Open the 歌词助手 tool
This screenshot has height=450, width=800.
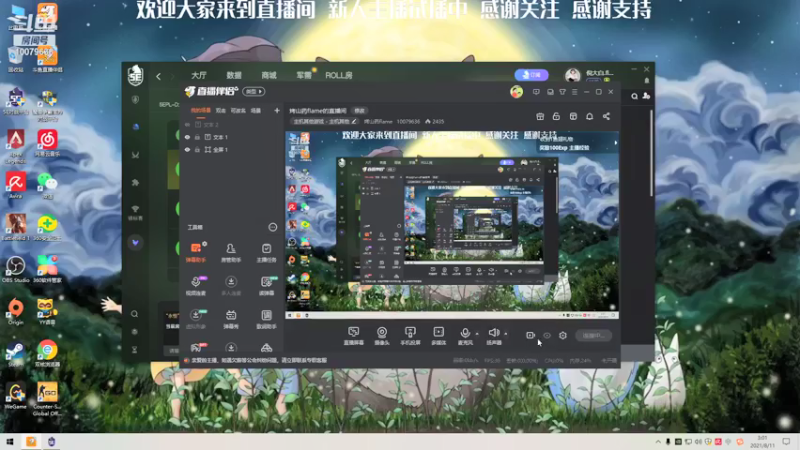tap(266, 319)
